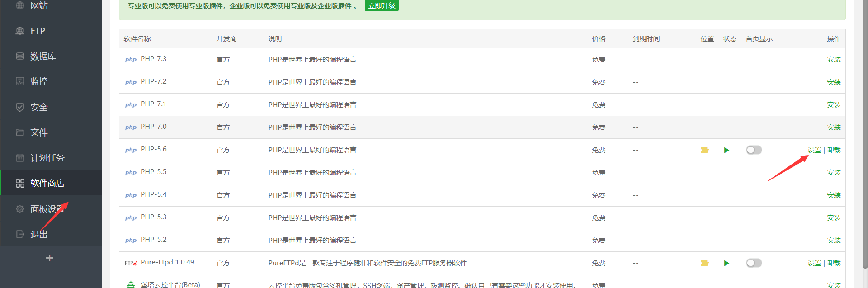
Task: Open 设置 for PHP-5.6
Action: point(814,150)
